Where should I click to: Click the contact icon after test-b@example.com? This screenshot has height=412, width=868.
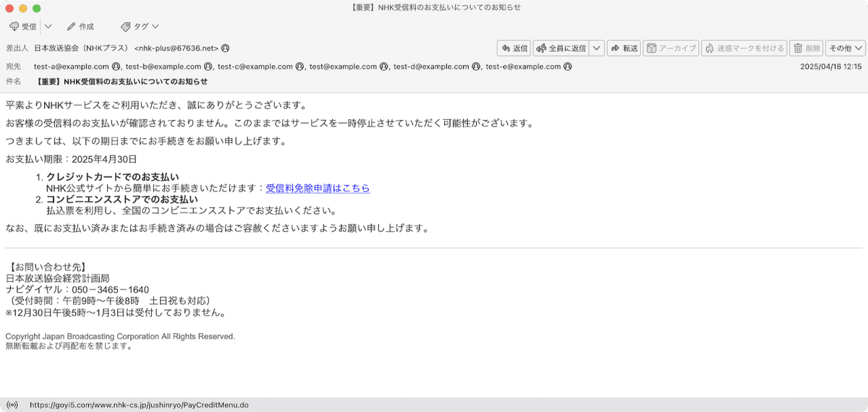click(x=208, y=66)
